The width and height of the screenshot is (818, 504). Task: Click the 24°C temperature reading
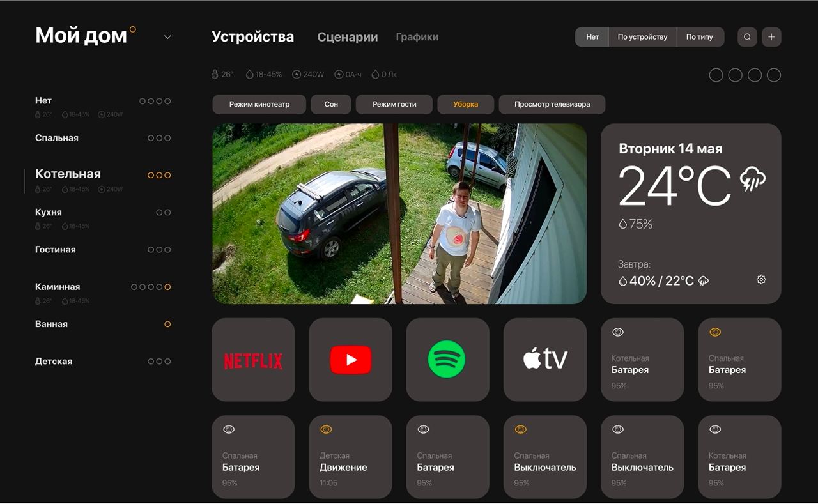(x=675, y=186)
